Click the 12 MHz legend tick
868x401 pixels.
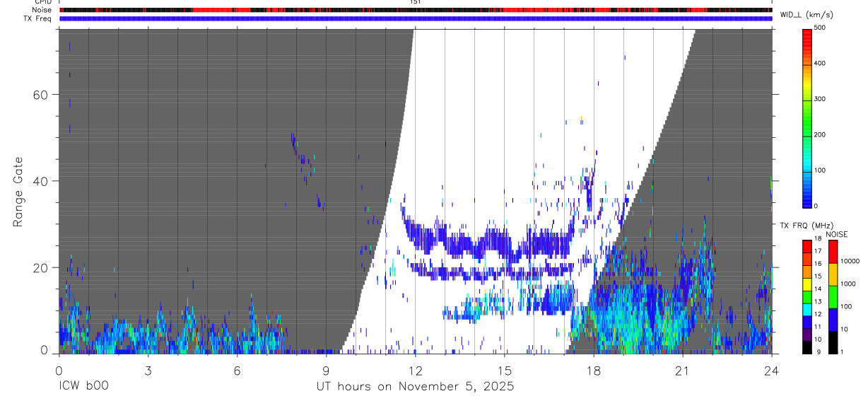818,314
